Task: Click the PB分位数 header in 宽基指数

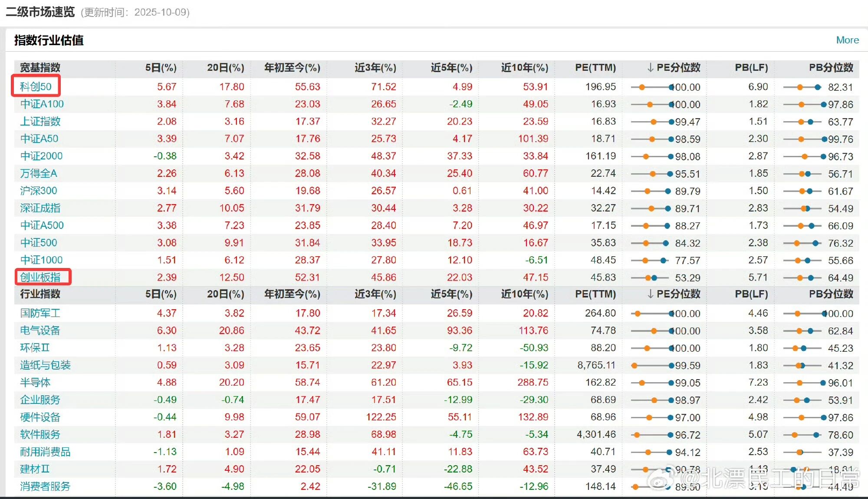Action: click(x=831, y=67)
